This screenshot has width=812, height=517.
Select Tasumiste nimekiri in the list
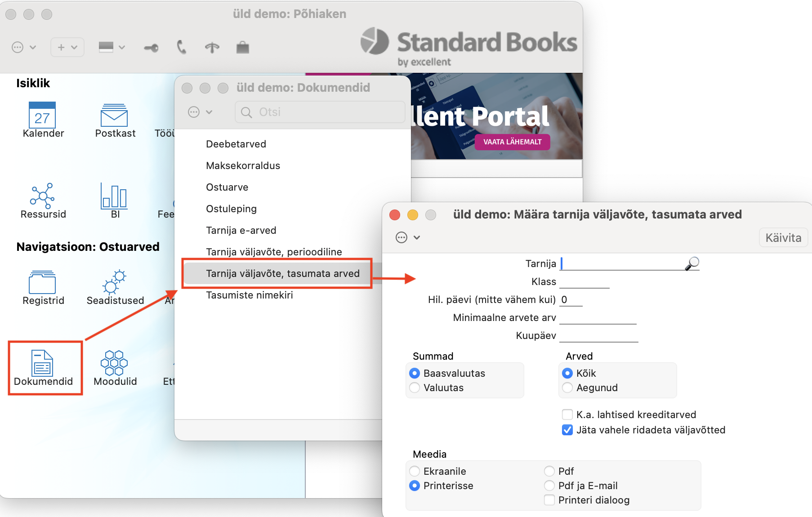249,295
